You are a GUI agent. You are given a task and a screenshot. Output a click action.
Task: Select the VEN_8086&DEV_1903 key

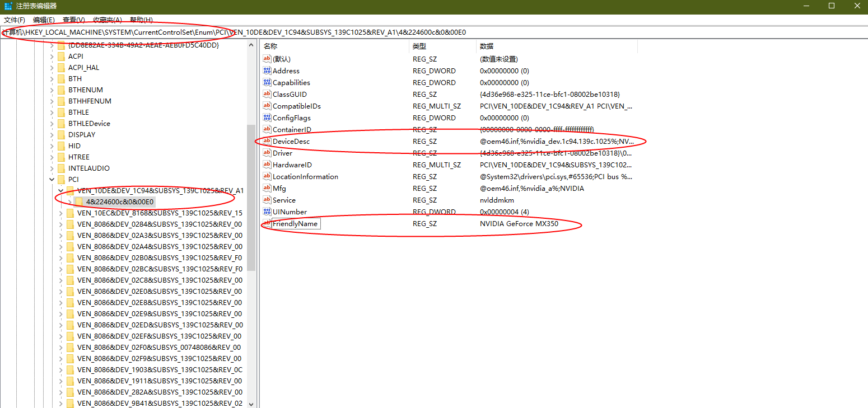point(160,369)
